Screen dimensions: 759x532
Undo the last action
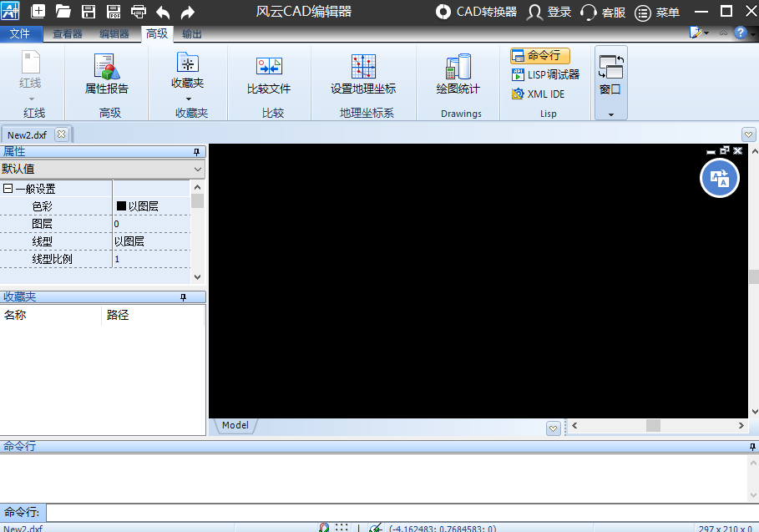tap(163, 12)
